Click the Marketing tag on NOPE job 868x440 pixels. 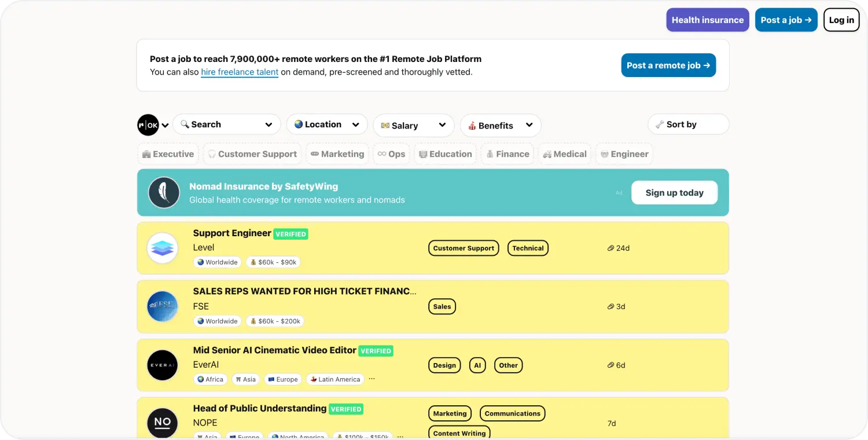(x=450, y=413)
